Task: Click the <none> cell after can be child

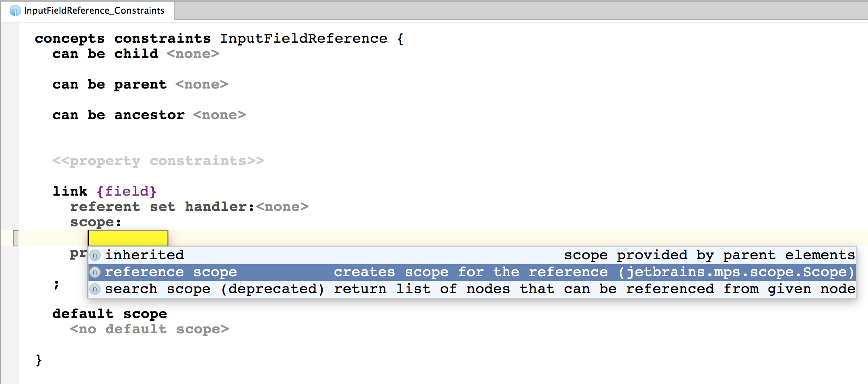Action: pos(193,54)
